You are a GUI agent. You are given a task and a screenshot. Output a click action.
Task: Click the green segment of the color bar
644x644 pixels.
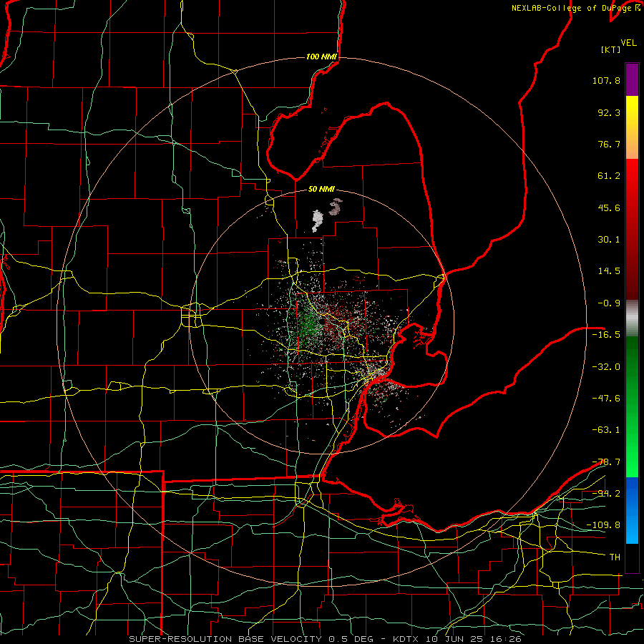coord(632,406)
